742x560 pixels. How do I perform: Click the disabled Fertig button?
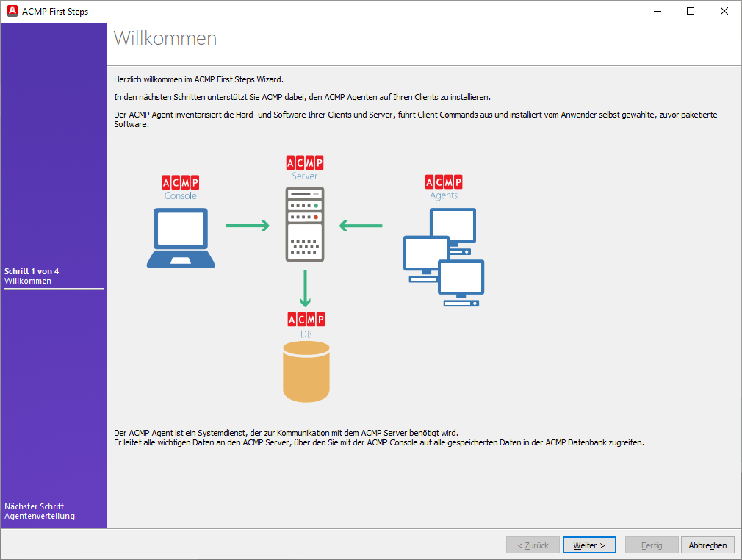[x=652, y=545]
